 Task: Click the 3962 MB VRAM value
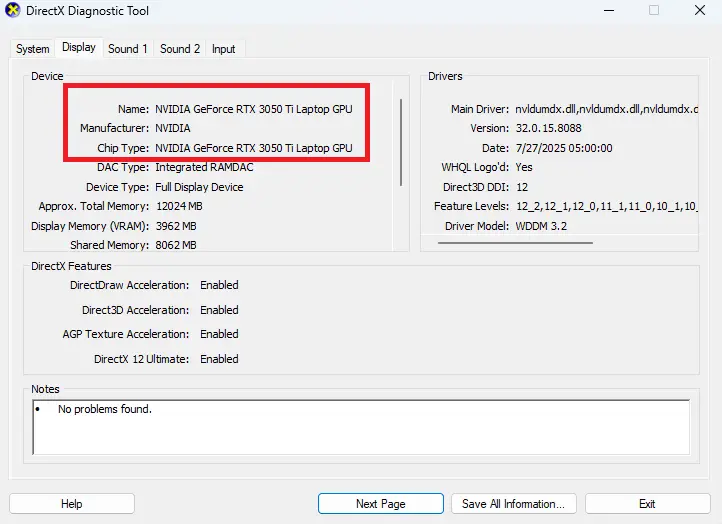tap(176, 226)
